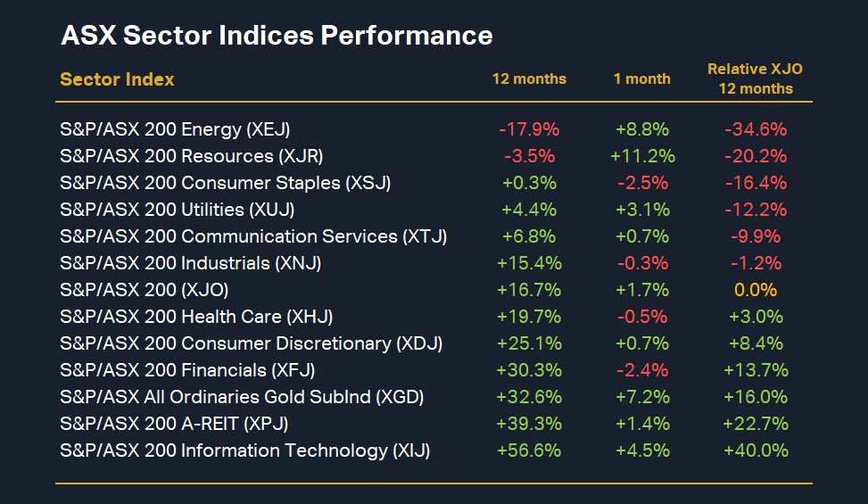Open the S&P/ASX 200 Utilities (XUJ) entry
The height and width of the screenshot is (504, 868).
[177, 210]
